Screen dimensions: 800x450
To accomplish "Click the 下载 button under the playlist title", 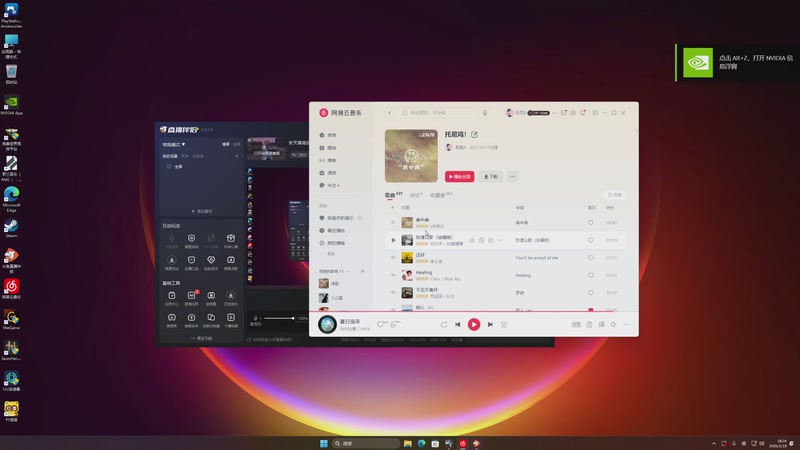I will pos(490,177).
